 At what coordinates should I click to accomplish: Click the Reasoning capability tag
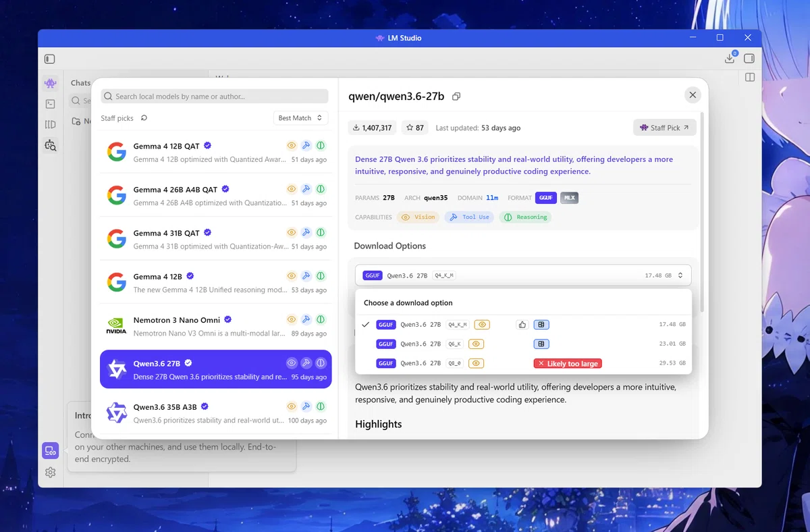525,217
